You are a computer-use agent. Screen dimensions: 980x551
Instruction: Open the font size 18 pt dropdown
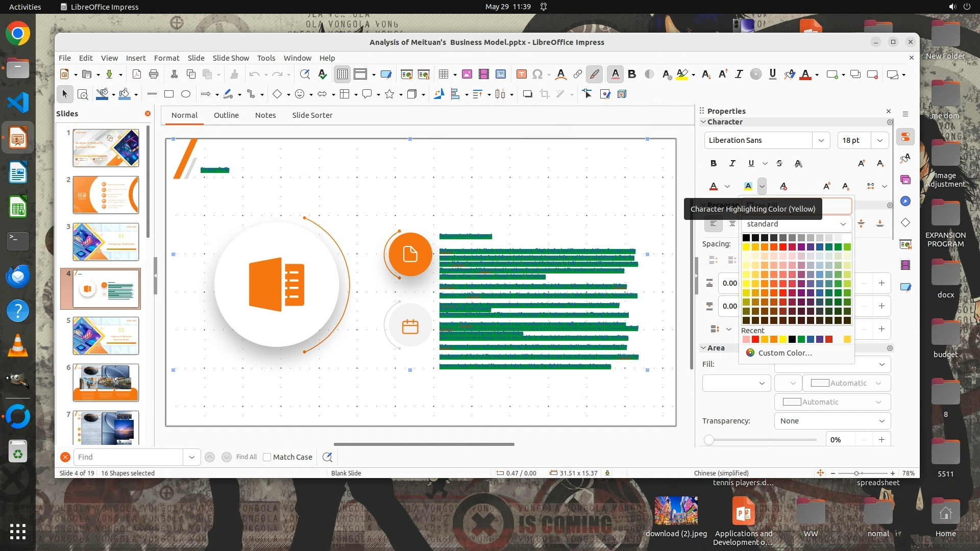[879, 140]
